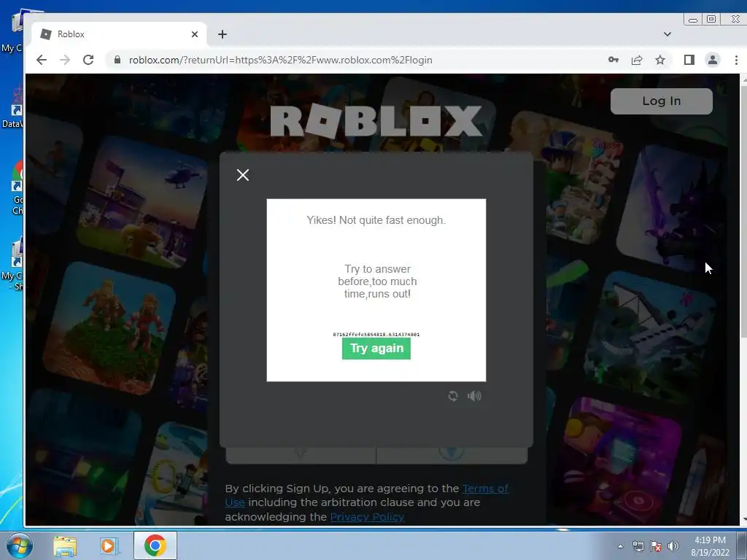Image resolution: width=747 pixels, height=560 pixels.
Task: Click the green Try again button
Action: click(x=376, y=349)
